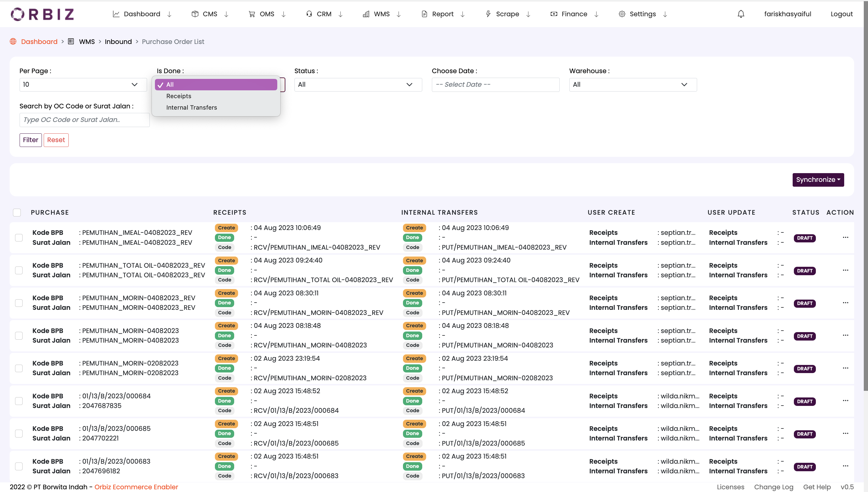Click the Finance money icon

click(554, 14)
